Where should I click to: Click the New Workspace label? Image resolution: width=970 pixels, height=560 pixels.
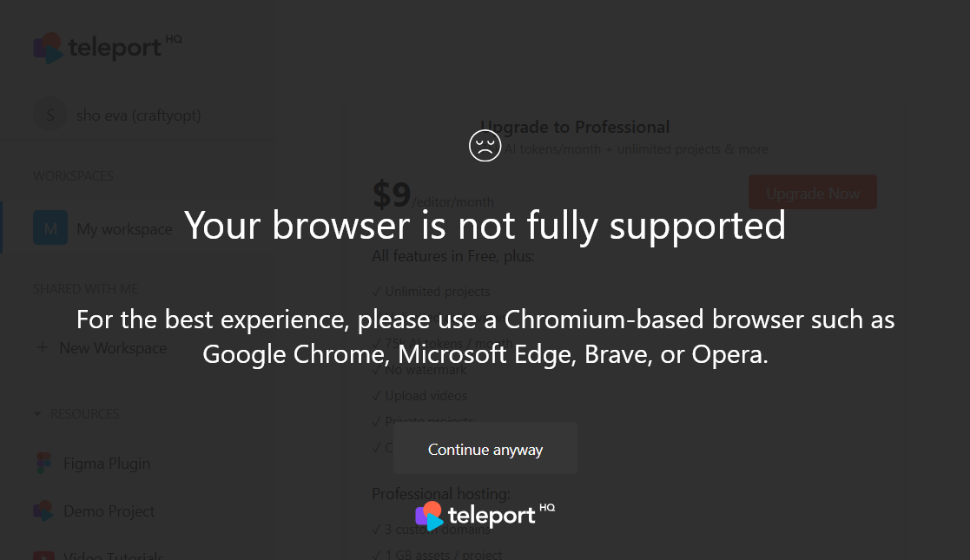pyautogui.click(x=113, y=348)
